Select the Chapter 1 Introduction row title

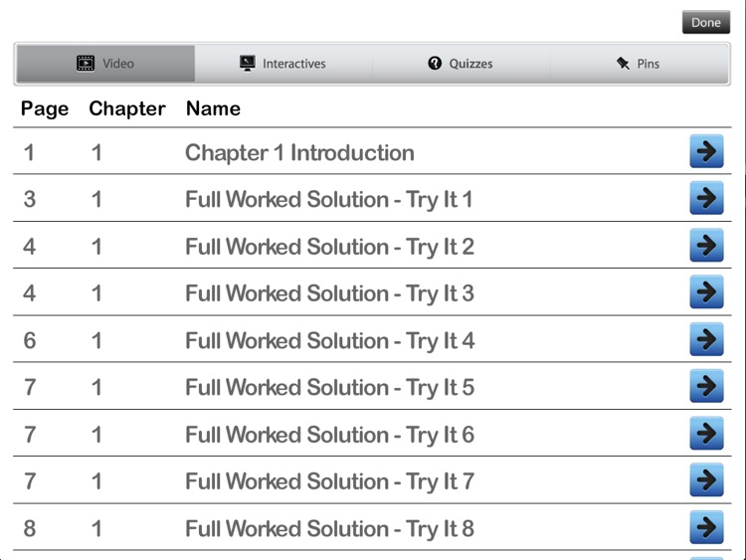[299, 152]
